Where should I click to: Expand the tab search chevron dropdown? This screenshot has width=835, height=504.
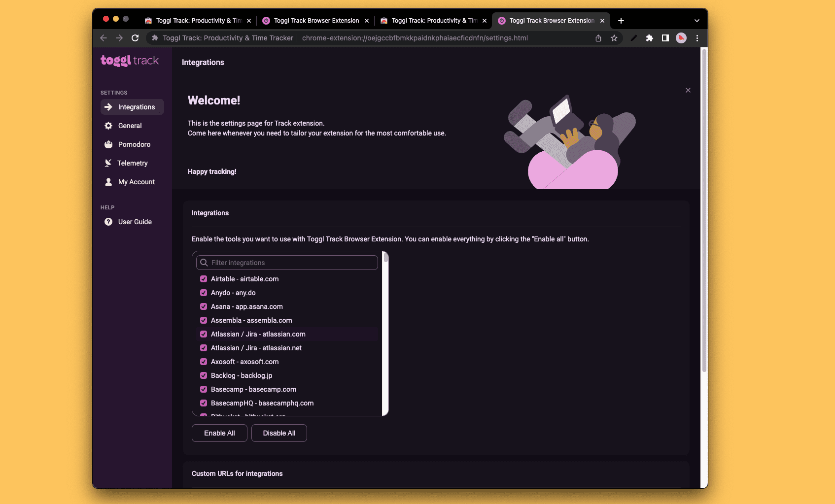[x=697, y=21]
